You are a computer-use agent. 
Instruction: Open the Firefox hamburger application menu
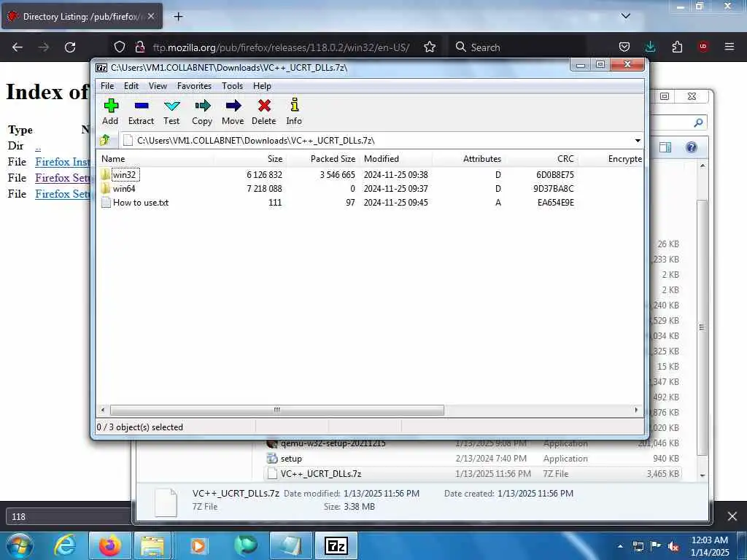729,47
